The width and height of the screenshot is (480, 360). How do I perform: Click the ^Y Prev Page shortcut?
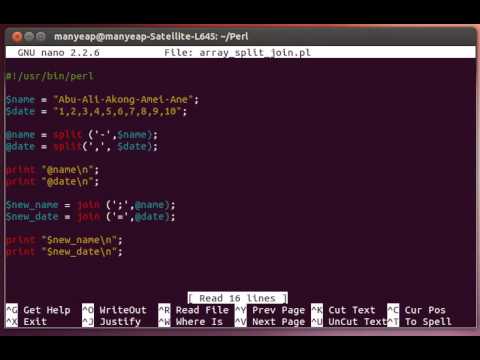[x=270, y=310]
